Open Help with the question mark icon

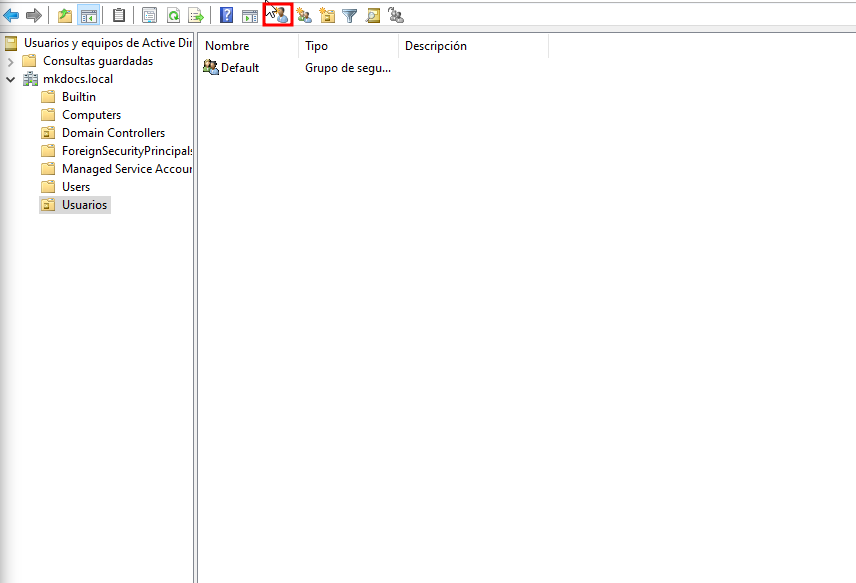coord(227,15)
